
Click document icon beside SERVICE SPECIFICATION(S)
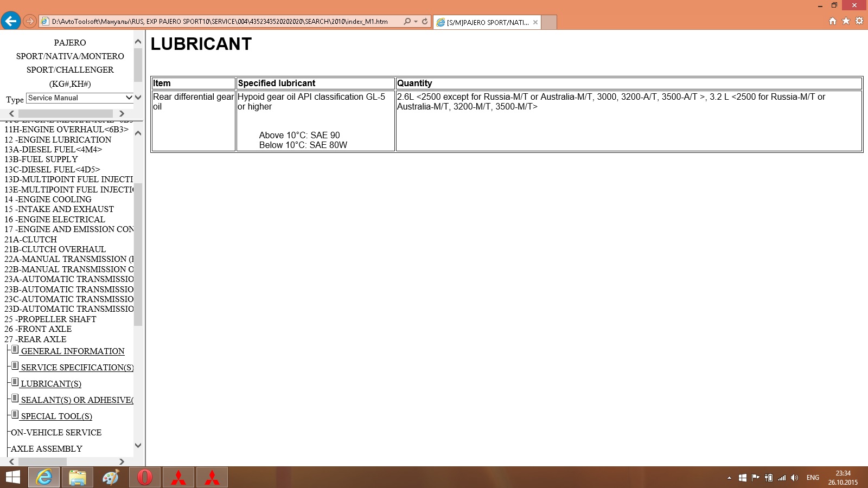(15, 366)
